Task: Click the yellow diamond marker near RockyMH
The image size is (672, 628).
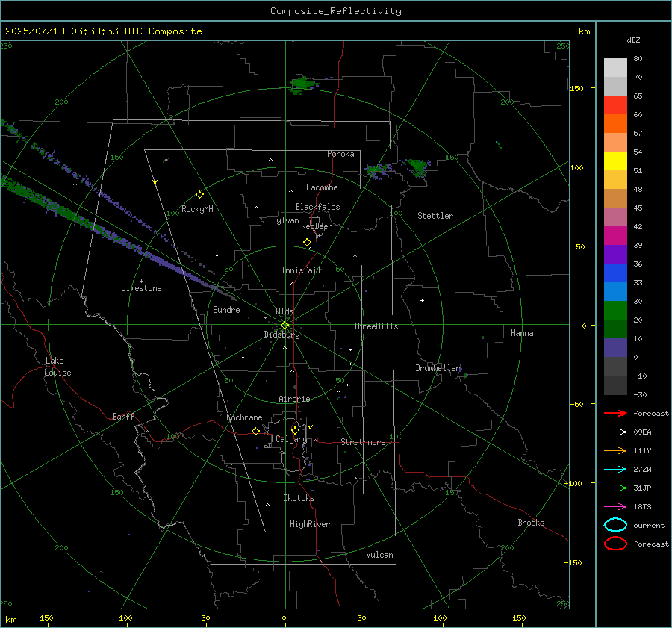Action: tap(199, 195)
